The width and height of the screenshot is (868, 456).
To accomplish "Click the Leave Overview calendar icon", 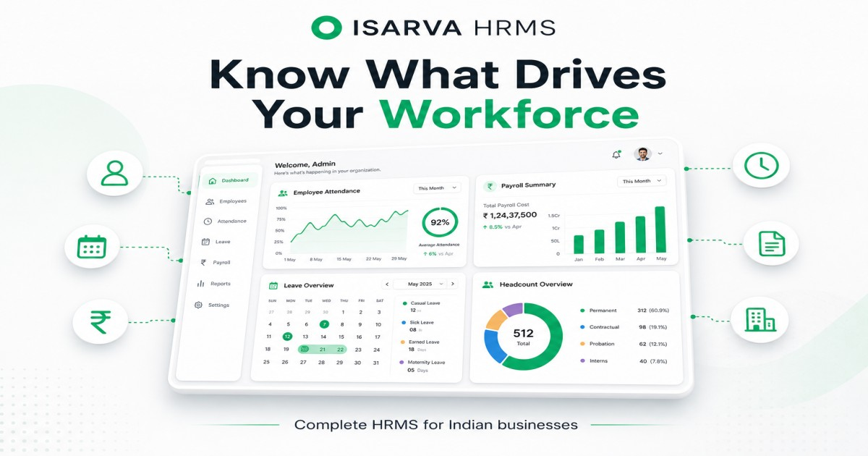I will (273, 286).
